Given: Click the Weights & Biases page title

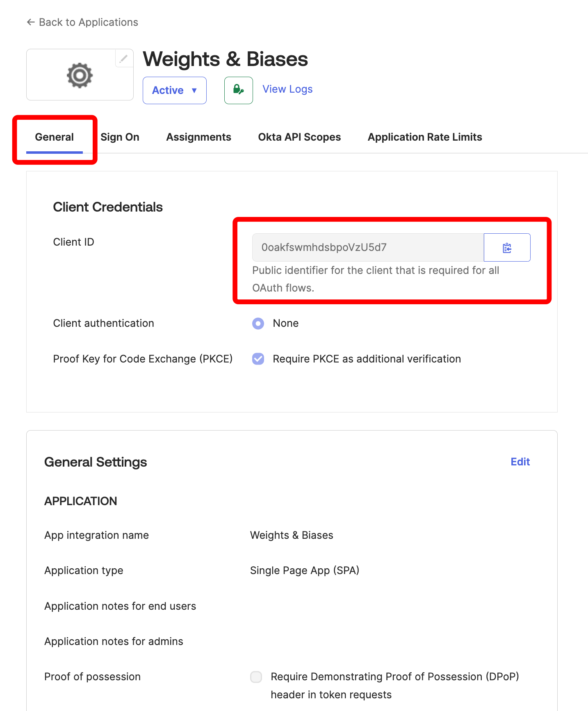Looking at the screenshot, I should pos(225,59).
